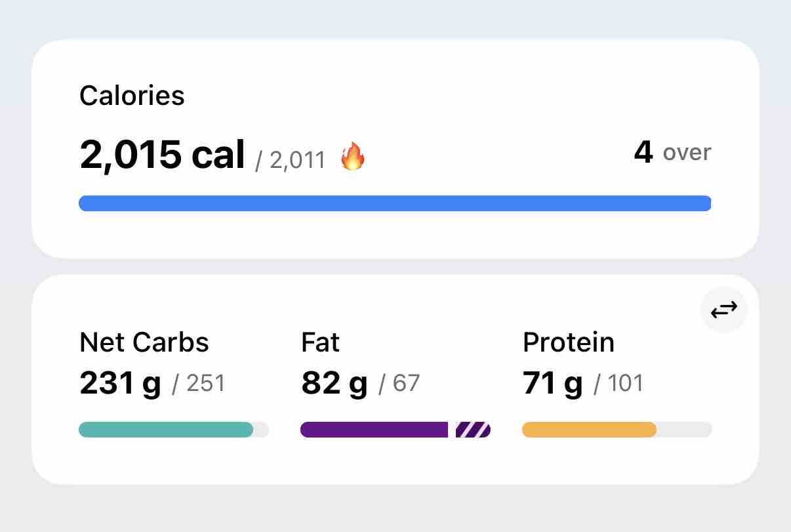The image size is (791, 532).
Task: Click the purple Fat progress bar
Action: (x=395, y=430)
